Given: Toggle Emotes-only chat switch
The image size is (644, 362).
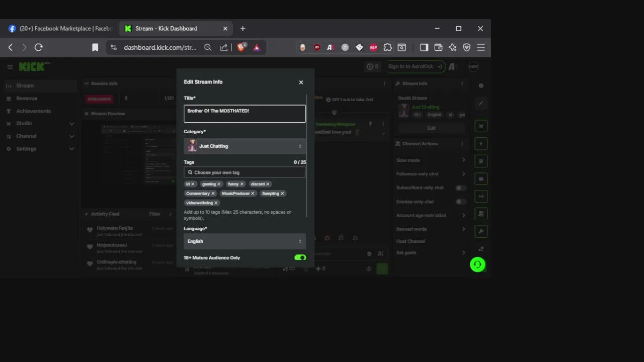Looking at the screenshot, I should point(460,202).
